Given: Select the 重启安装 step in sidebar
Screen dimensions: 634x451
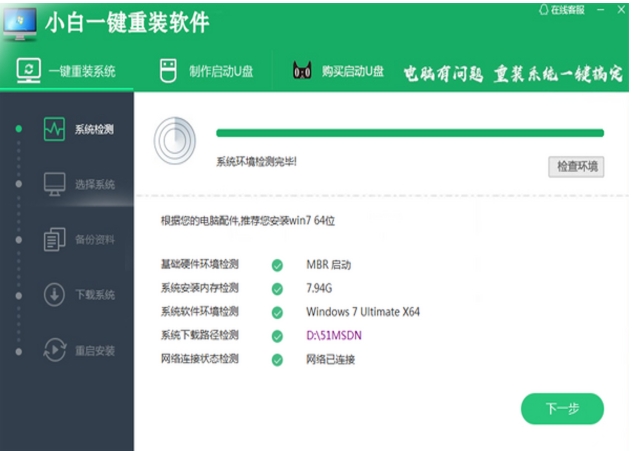Looking at the screenshot, I should pos(79,350).
